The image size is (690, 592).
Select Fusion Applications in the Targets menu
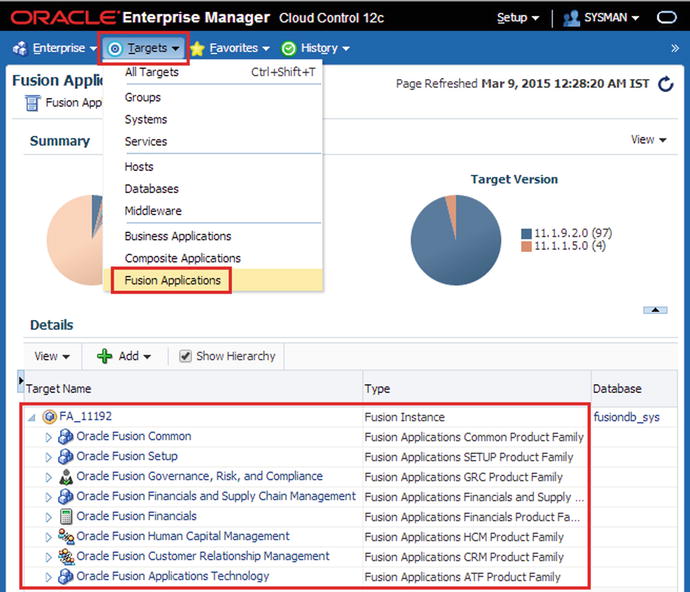click(x=213, y=280)
